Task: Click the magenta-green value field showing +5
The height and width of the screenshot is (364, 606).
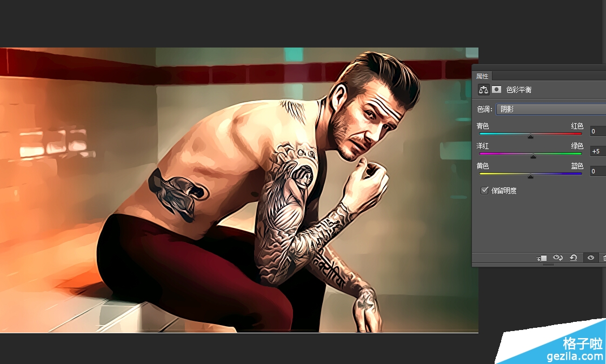Action: 597,151
